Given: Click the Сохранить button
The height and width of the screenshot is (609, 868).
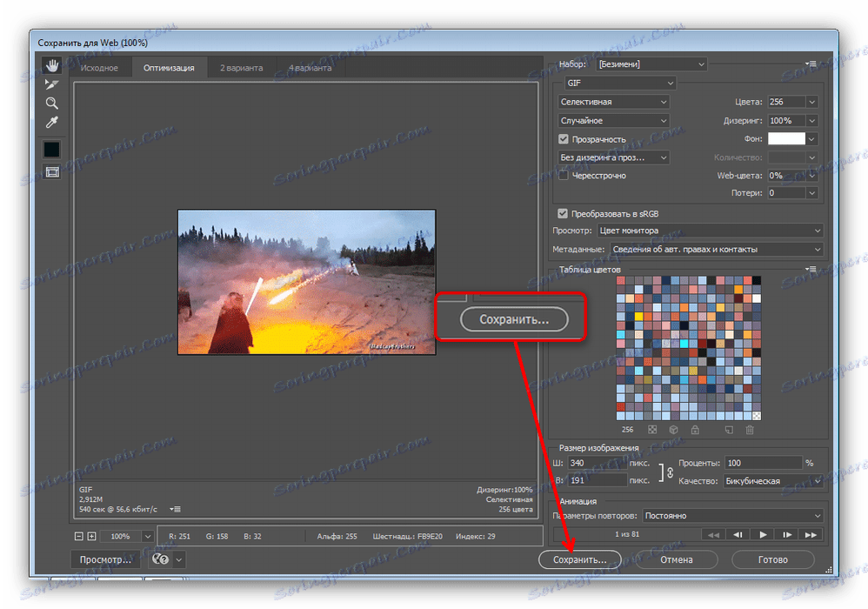Looking at the screenshot, I should click(x=579, y=559).
